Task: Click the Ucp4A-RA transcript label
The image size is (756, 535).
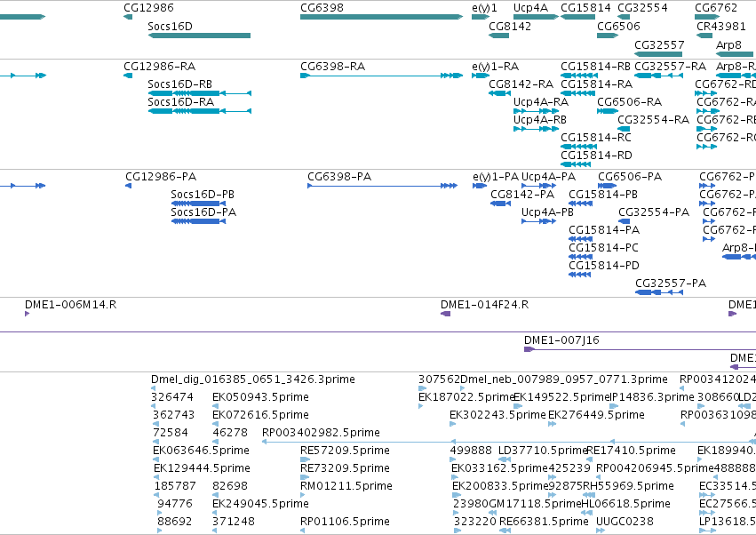Action: pyautogui.click(x=540, y=102)
